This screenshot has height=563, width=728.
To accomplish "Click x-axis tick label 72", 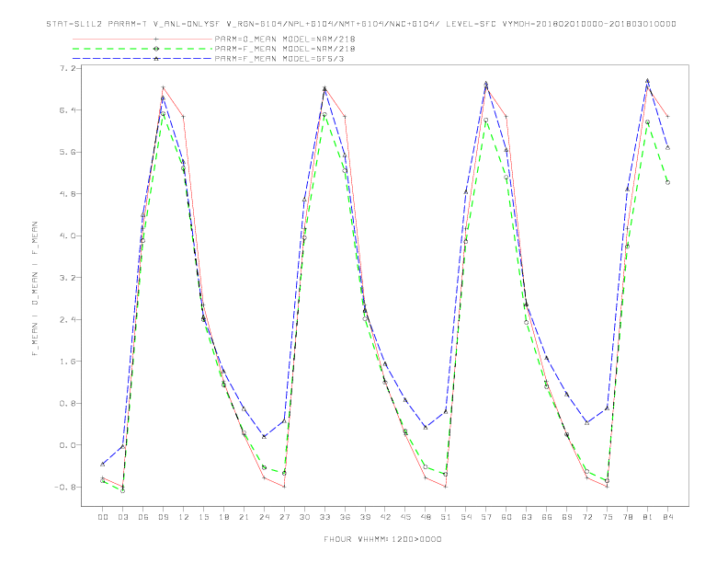I will coord(586,517).
